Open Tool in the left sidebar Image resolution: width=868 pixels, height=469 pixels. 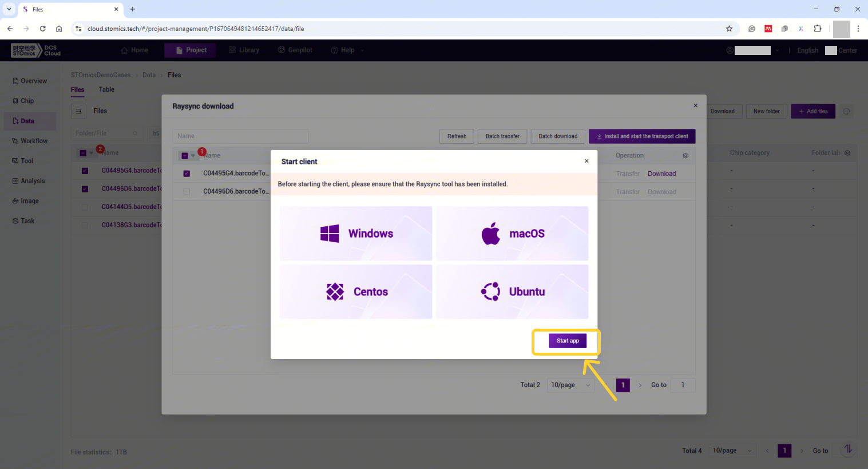pyautogui.click(x=30, y=161)
